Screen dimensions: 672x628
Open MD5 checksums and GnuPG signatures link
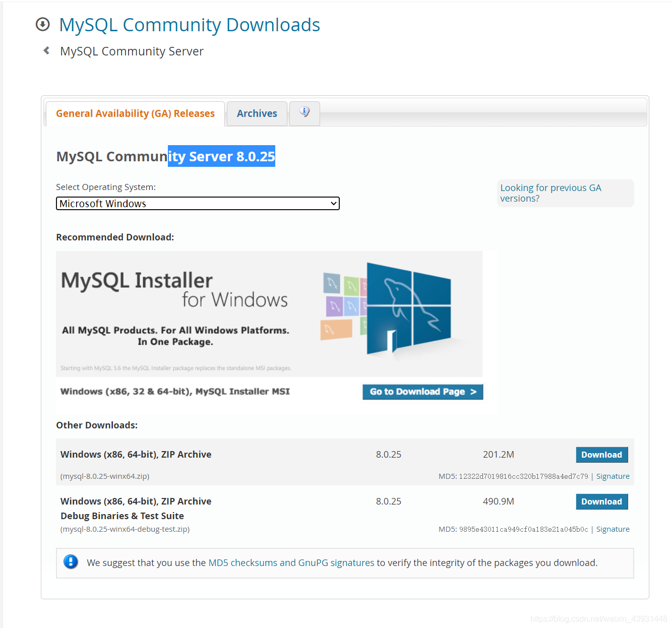click(x=291, y=562)
